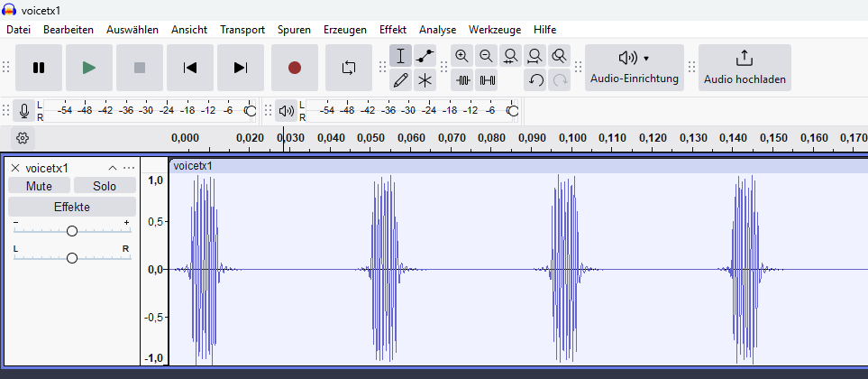Image resolution: width=868 pixels, height=379 pixels.
Task: Click the Zoom In magnifier
Action: coord(462,56)
